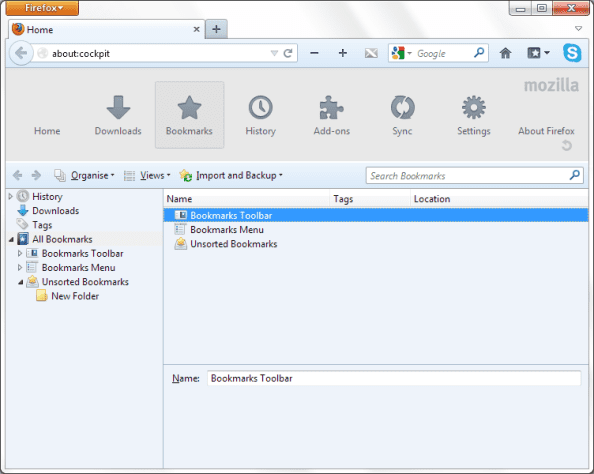Click the Skype toolbar icon

click(572, 53)
